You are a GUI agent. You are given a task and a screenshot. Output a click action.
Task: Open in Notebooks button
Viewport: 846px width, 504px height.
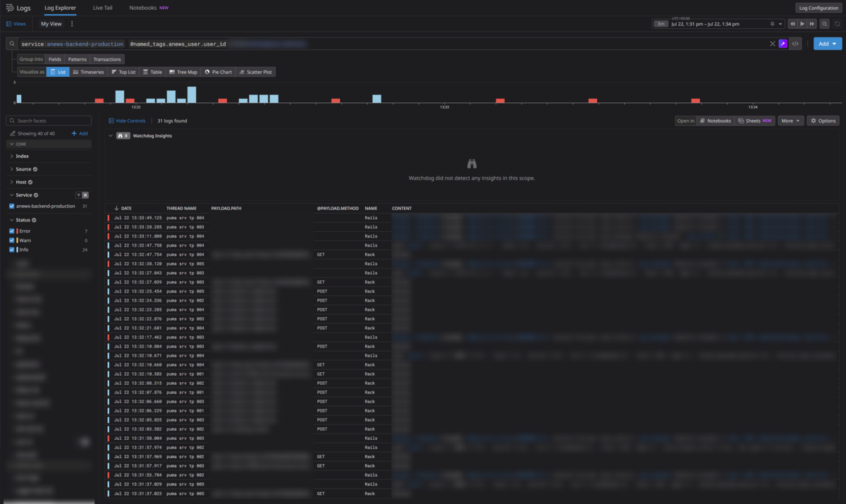(x=716, y=121)
